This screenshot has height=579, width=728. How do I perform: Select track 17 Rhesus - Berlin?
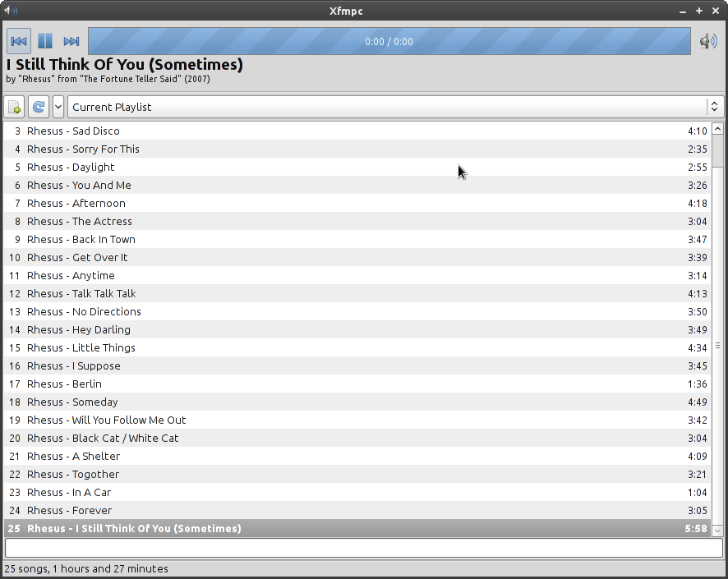coord(86,384)
